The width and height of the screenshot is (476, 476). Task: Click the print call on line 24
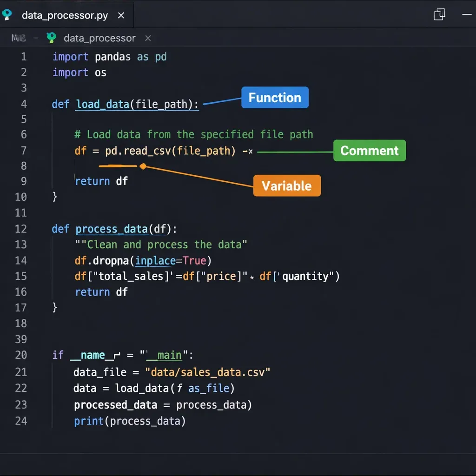(x=89, y=421)
